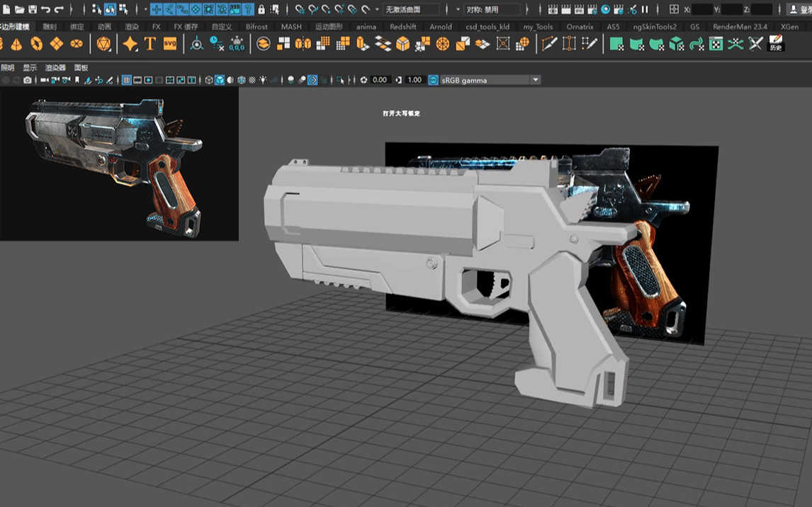Select the 3D Type tool on the shelf

(x=150, y=44)
